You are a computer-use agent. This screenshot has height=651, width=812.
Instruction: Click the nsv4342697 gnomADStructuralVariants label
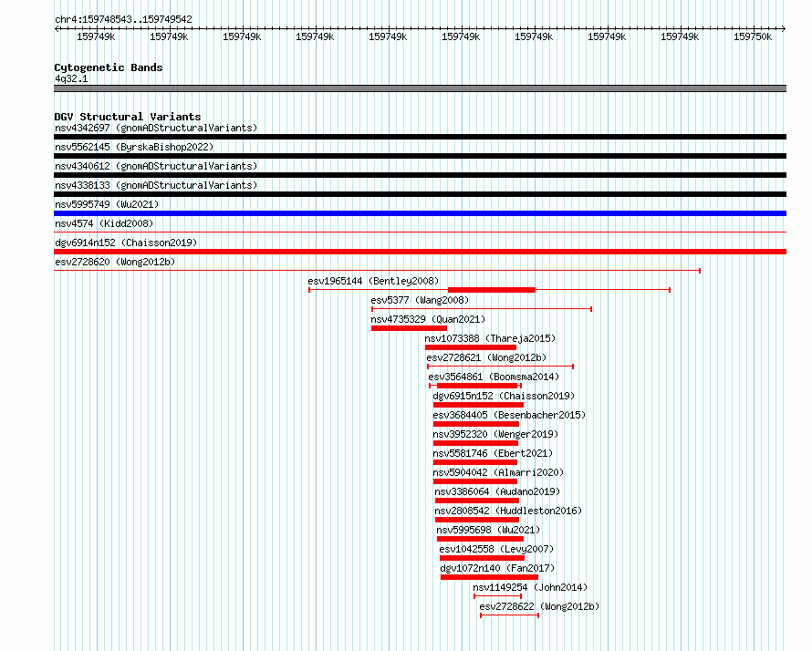(x=156, y=128)
